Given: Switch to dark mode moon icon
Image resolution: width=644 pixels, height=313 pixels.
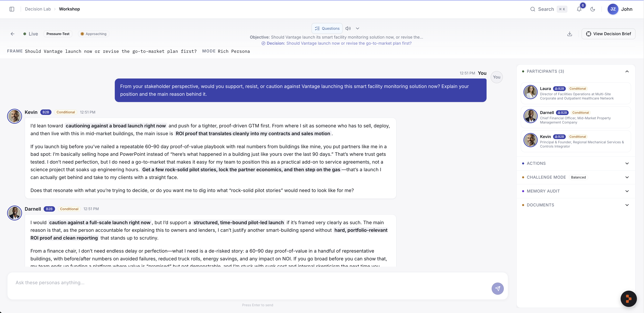Looking at the screenshot, I should click(x=593, y=9).
